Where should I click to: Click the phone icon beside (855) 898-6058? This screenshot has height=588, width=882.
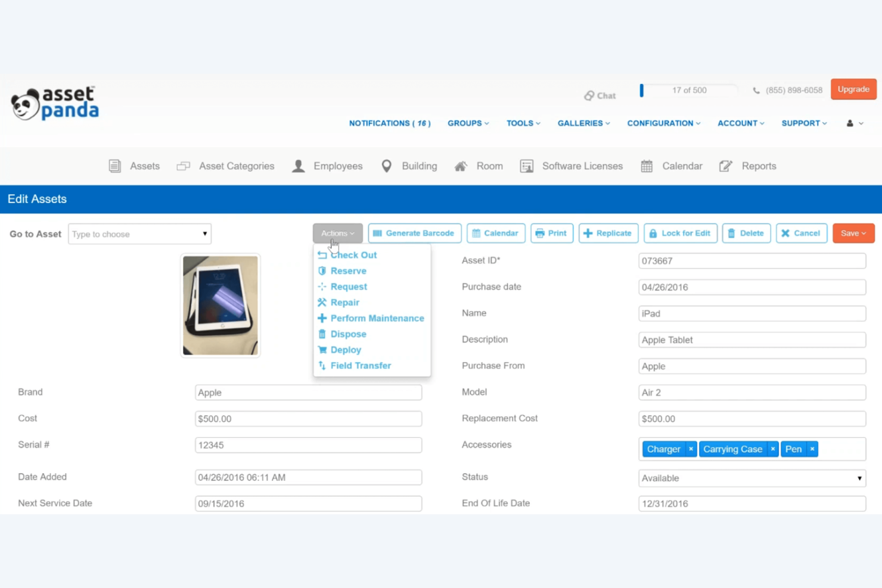[x=756, y=91]
